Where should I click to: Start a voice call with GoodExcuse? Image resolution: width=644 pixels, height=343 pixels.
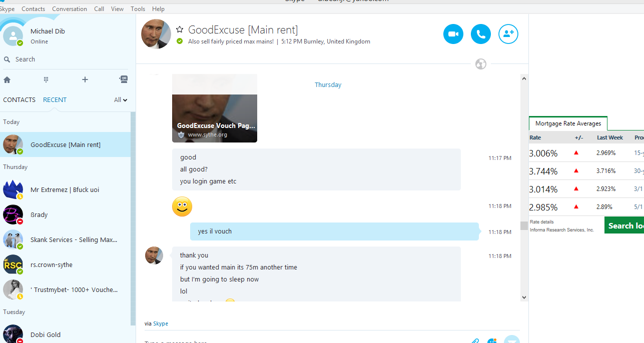[481, 34]
